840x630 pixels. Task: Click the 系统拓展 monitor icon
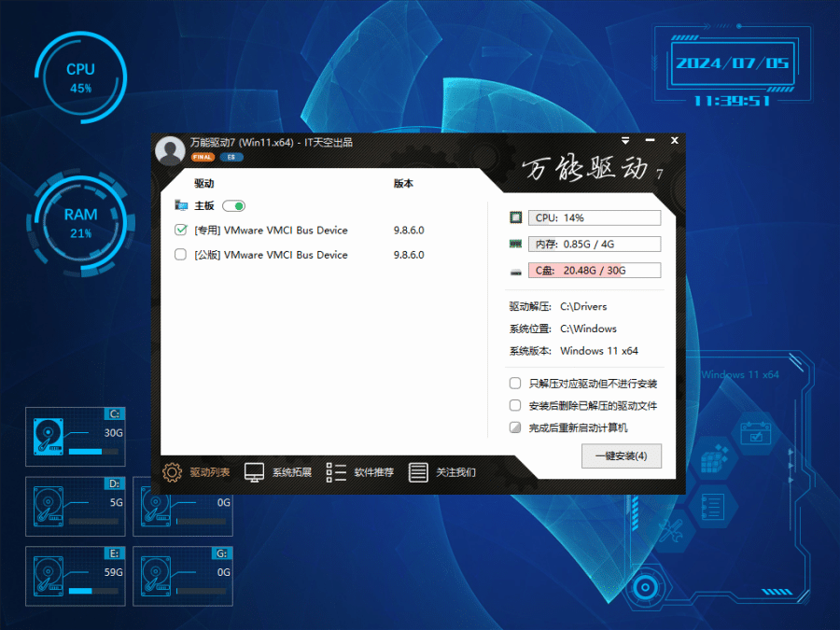click(254, 472)
